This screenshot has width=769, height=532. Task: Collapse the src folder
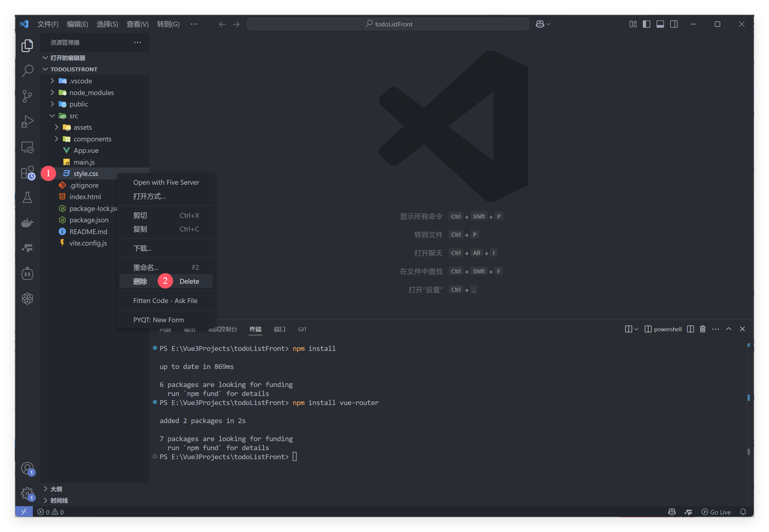tap(52, 116)
